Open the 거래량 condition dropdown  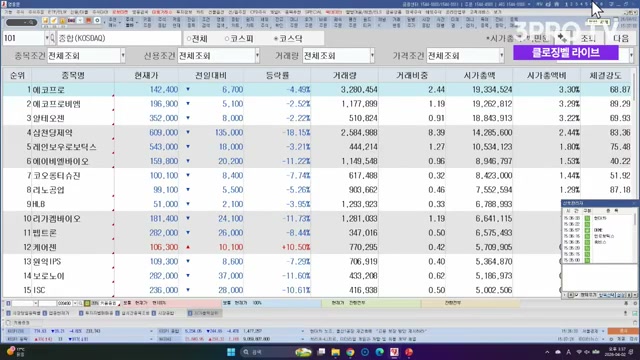(338, 56)
